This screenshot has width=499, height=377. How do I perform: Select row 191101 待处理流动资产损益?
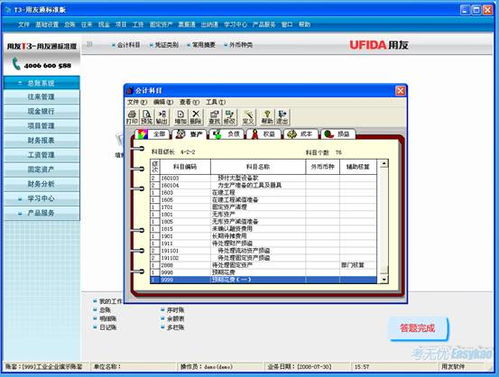click(x=263, y=251)
